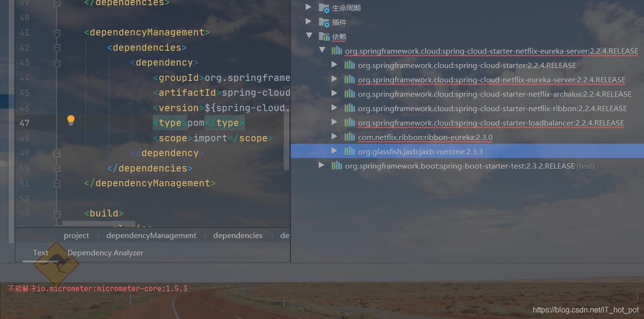Click fold end marker at line 49
This screenshot has width=644, height=319.
(x=57, y=153)
